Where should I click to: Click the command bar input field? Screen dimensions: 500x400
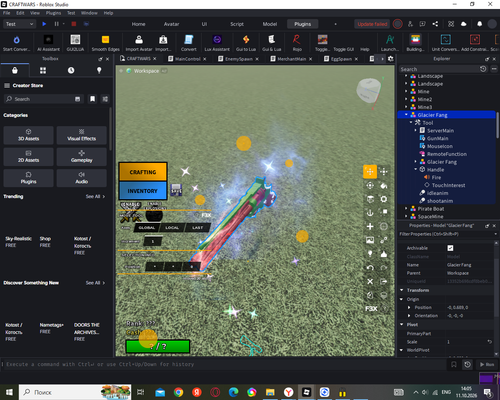[x=223, y=364]
